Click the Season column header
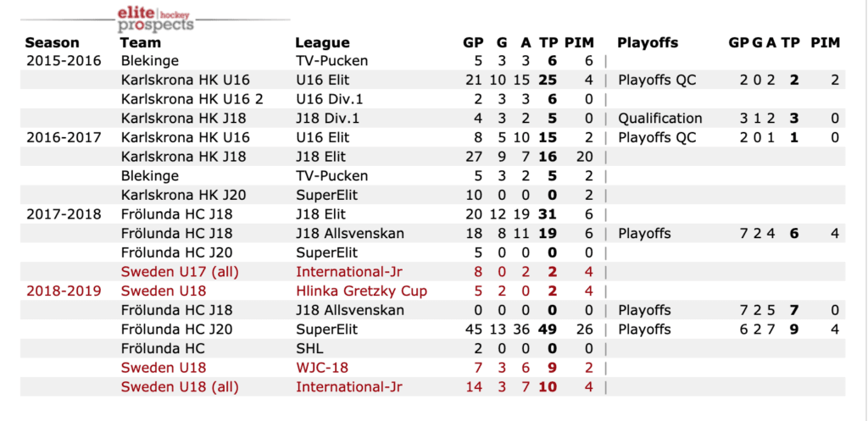Image resolution: width=868 pixels, height=421 pixels. tap(52, 43)
